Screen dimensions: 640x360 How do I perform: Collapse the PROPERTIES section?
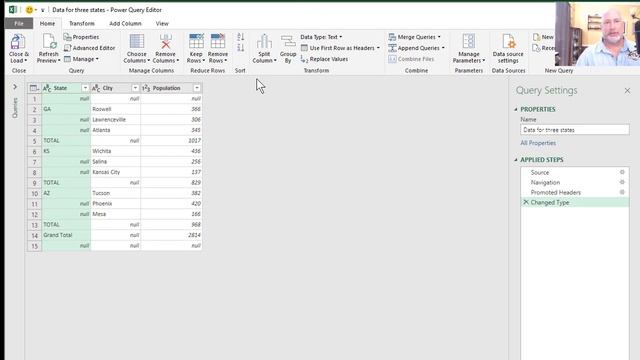point(516,109)
